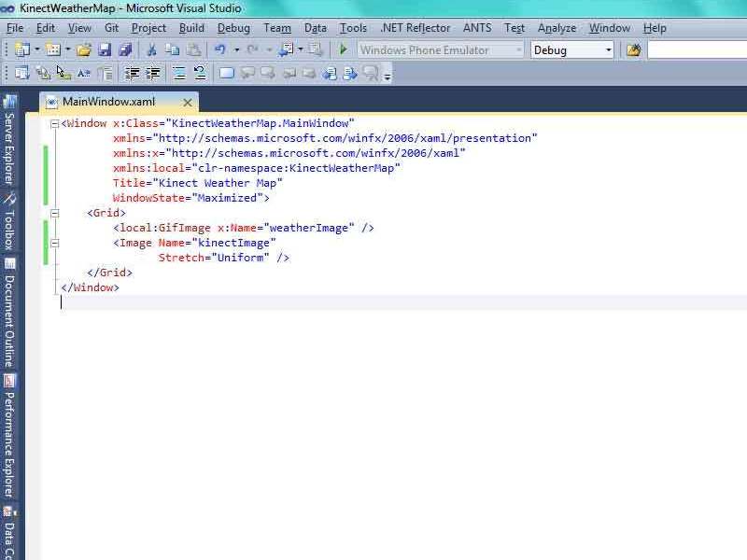Open the Data menu
The image size is (747, 560).
316,28
